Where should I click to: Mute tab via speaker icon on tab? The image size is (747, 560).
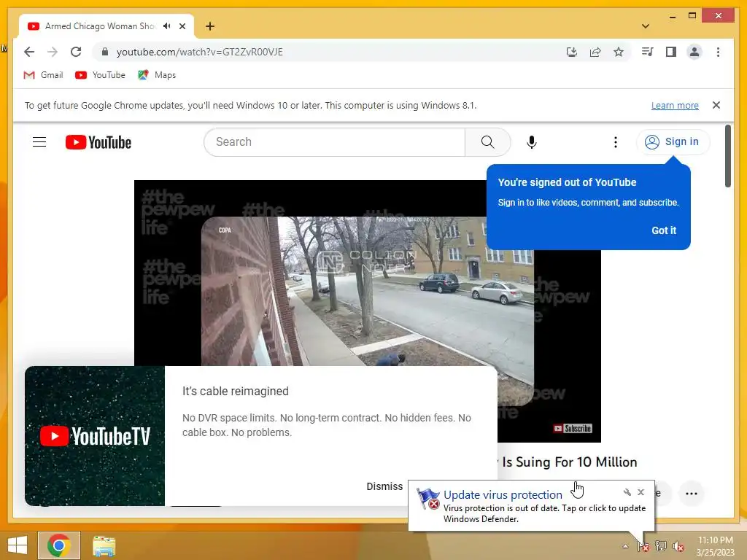coord(167,26)
